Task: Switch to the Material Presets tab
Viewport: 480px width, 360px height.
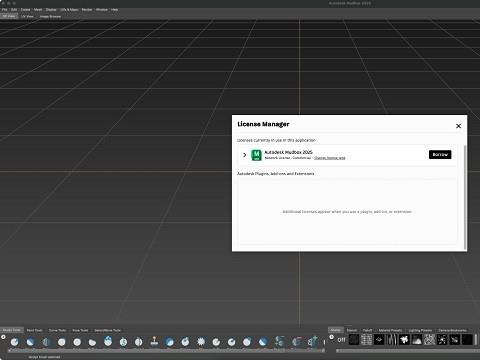Action: (x=390, y=330)
